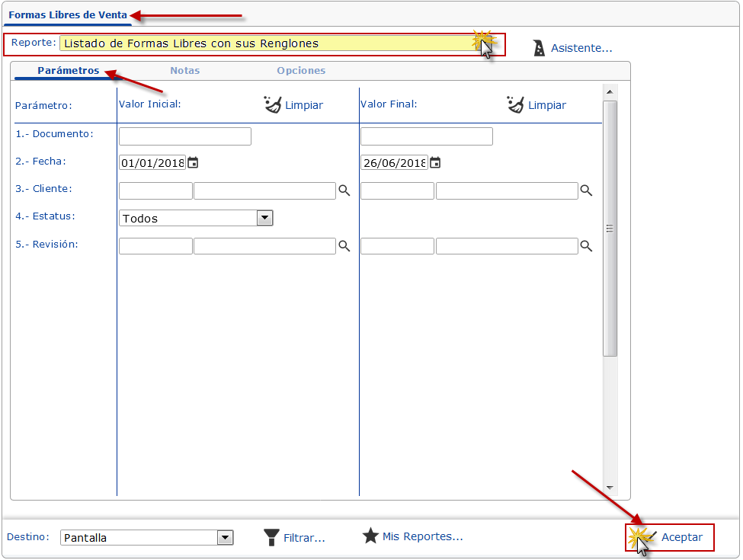Click the 'Destino:' label
Screen dimensions: 743x560
coord(28,537)
